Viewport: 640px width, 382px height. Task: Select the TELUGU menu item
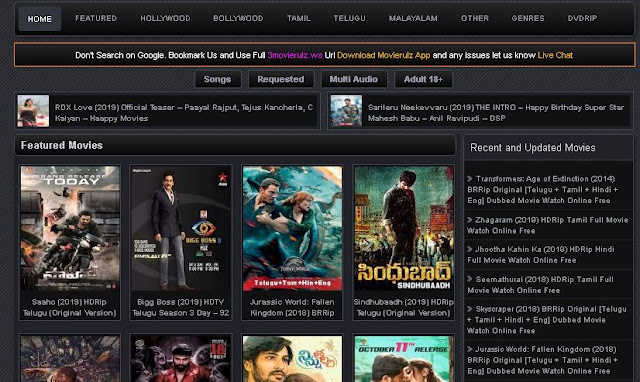pos(349,18)
